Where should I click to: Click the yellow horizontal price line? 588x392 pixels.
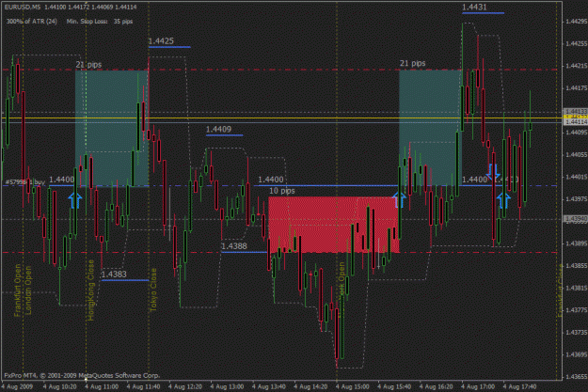coord(281,118)
